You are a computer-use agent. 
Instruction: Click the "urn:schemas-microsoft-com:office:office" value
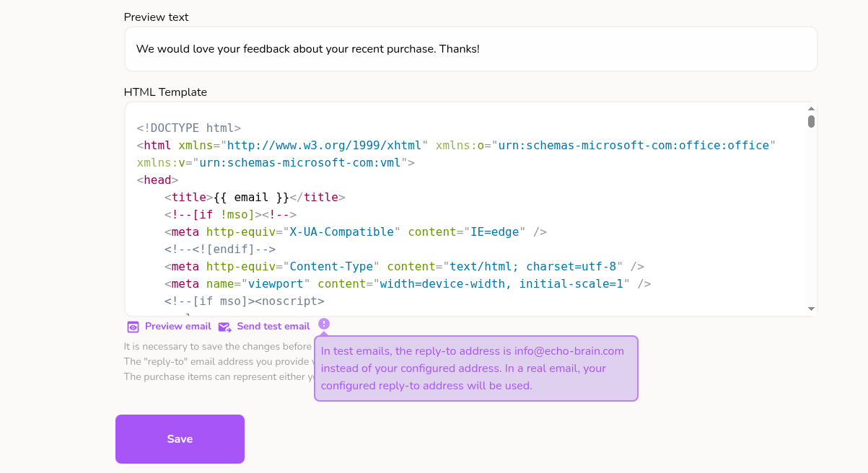coord(634,146)
